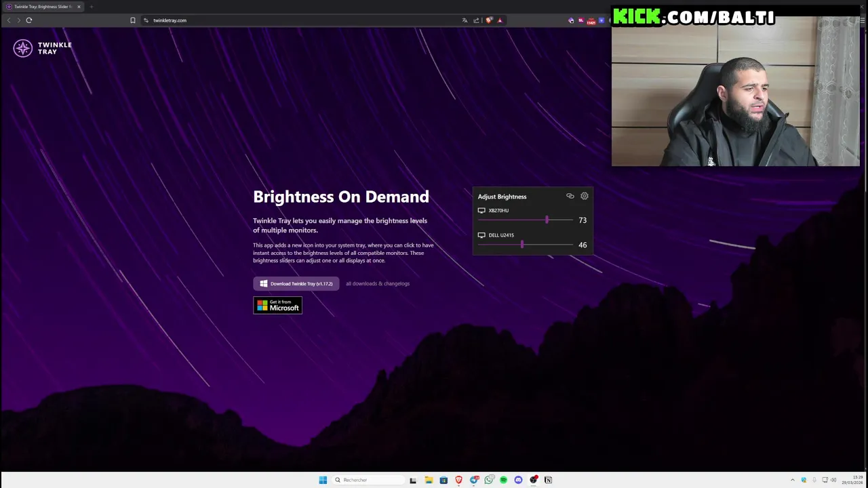Expand the hidden system tray icons chevron
This screenshot has width=868, height=488.
792,480
